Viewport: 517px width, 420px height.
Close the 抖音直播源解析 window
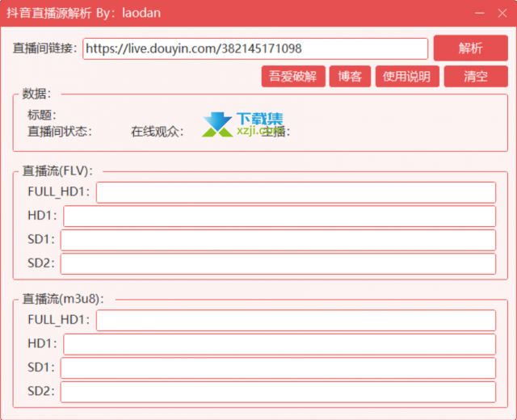pyautogui.click(x=502, y=13)
